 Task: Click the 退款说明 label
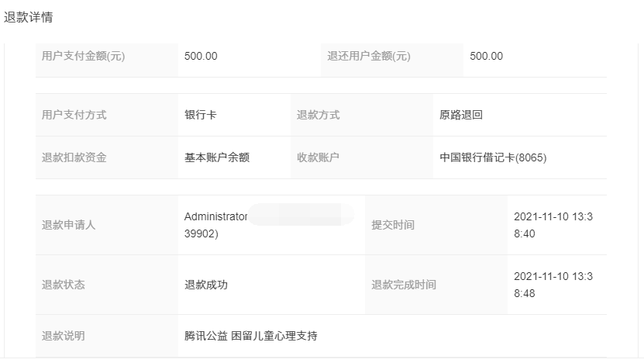click(64, 337)
